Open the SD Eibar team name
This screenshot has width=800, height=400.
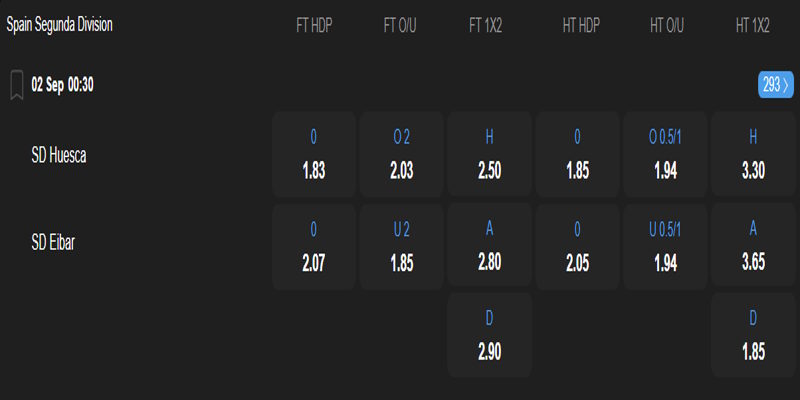click(x=54, y=241)
